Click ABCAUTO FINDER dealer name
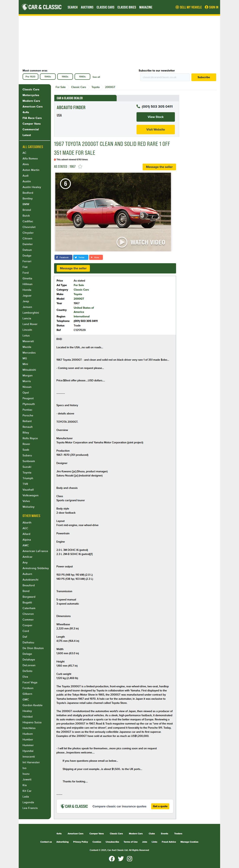239x868 pixels. point(71,107)
